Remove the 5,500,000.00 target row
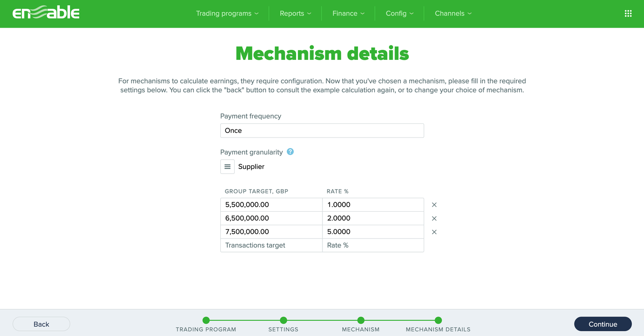This screenshot has width=644, height=336. (x=434, y=205)
